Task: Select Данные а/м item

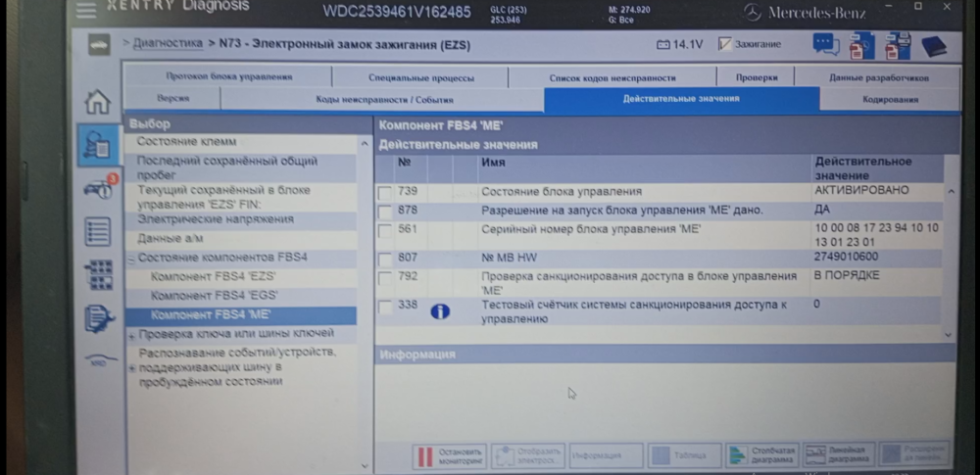Action: pyautogui.click(x=241, y=239)
